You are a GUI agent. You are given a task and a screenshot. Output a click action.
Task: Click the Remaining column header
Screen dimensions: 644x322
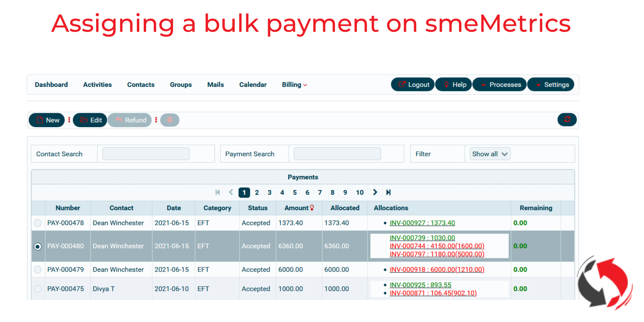(536, 208)
